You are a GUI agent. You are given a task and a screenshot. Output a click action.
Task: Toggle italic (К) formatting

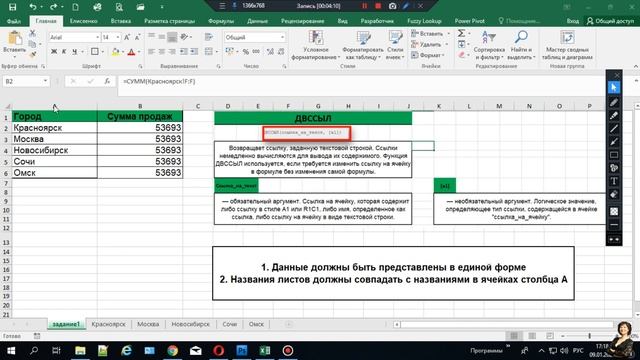(x=64, y=51)
